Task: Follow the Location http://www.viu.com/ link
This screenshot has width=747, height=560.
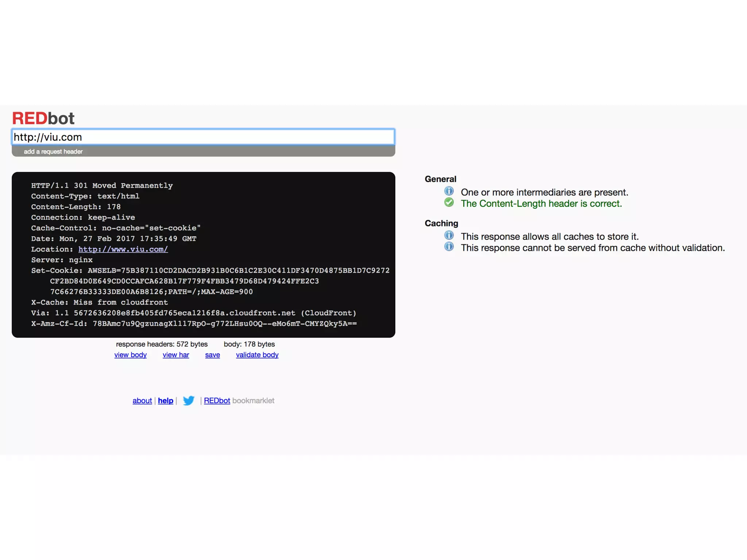Action: pos(123,249)
